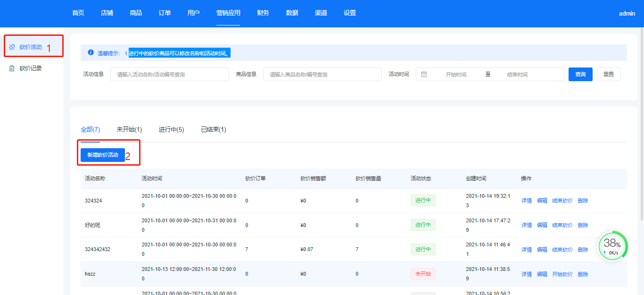This screenshot has height=295, width=644.
Task: Click the 38% network speed widget
Action: (x=612, y=246)
